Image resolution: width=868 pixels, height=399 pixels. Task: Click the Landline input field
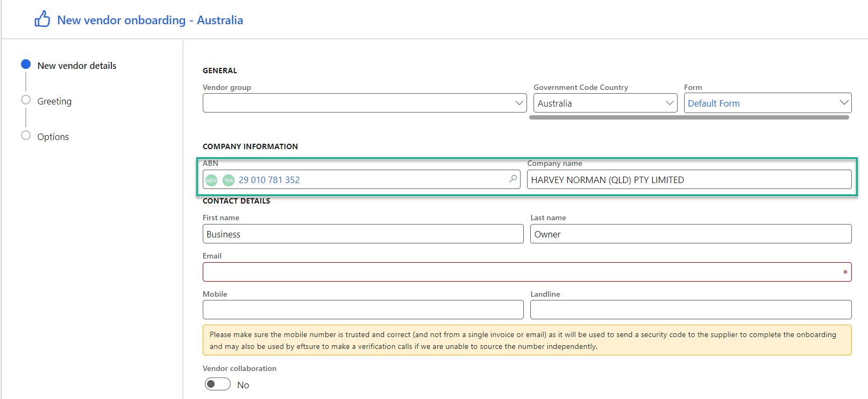691,310
